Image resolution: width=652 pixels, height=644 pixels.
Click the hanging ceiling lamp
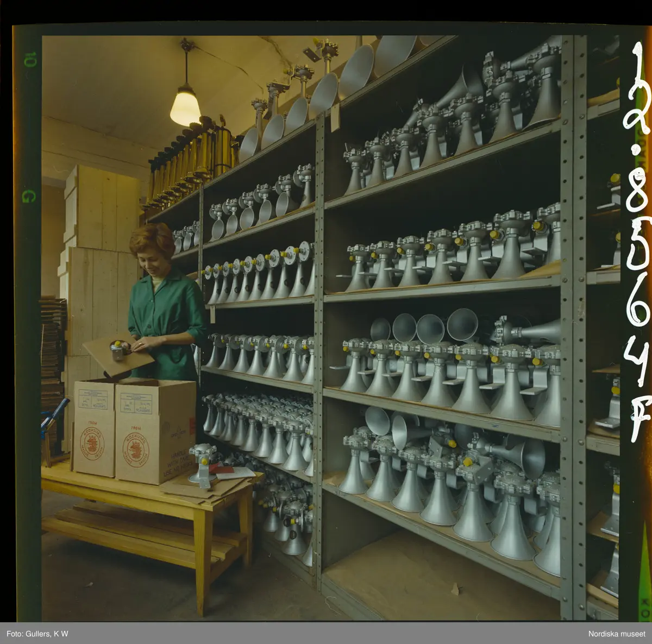click(x=185, y=105)
